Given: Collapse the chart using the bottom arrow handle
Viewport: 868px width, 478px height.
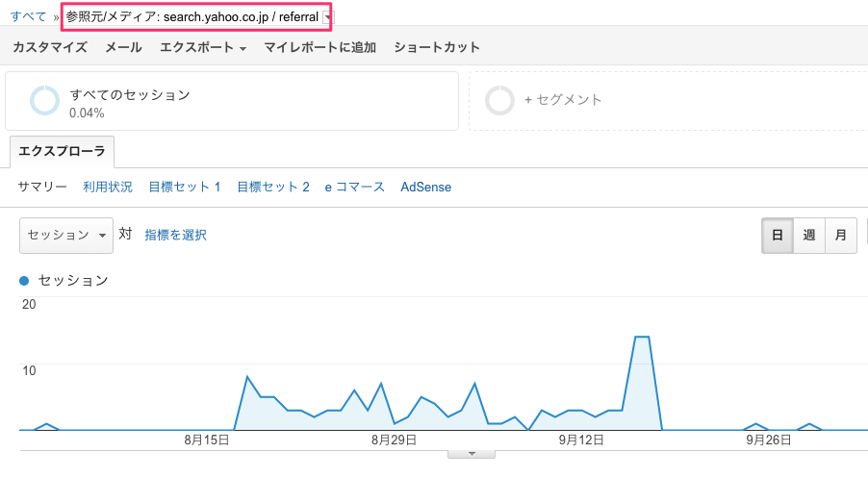Looking at the screenshot, I should coord(472,453).
